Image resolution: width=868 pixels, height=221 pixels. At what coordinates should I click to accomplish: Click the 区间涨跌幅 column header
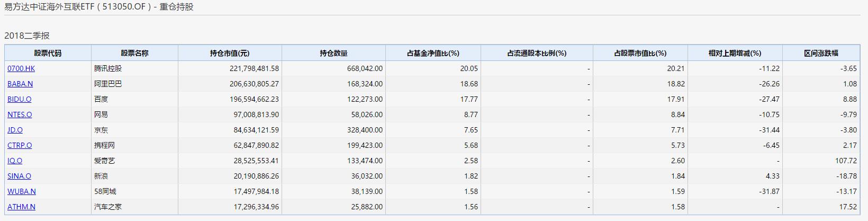821,53
